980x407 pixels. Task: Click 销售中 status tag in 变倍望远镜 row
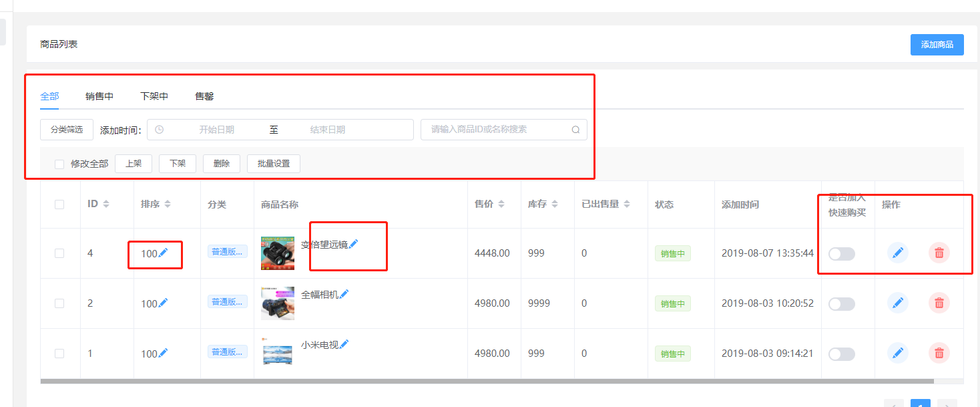673,254
